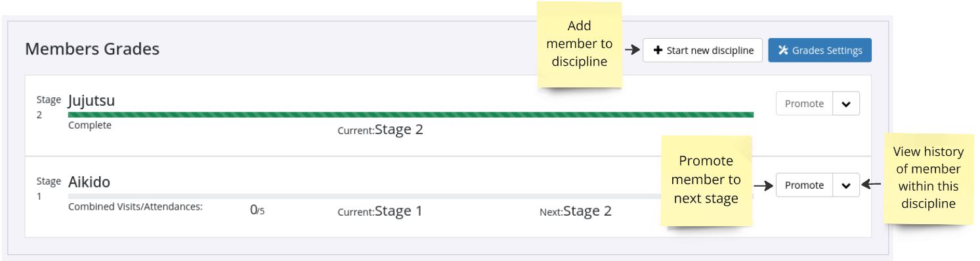Click the tools icon on Grades Settings
Screen dimensions: 980x261
pyautogui.click(x=783, y=51)
